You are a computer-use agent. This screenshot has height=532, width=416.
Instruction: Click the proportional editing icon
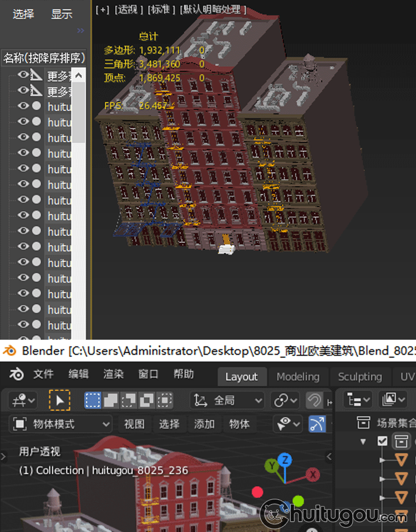[315, 400]
